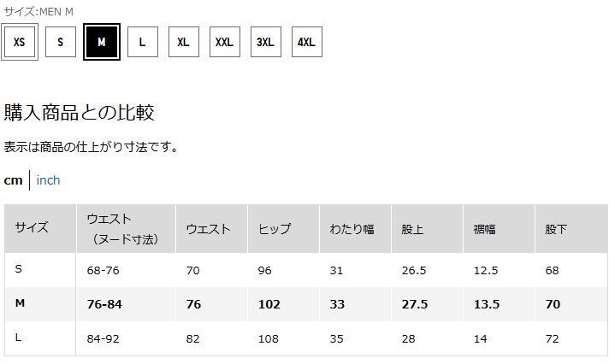Pick the 4XL size box

(x=306, y=42)
